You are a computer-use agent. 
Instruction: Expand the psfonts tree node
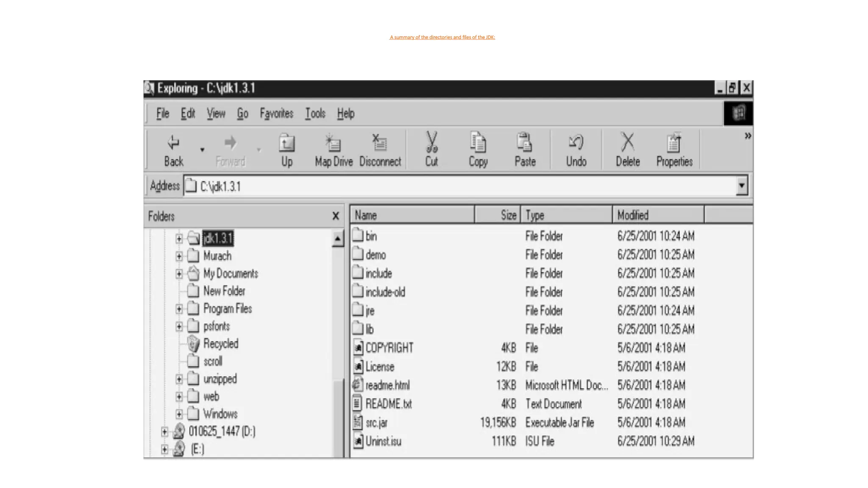179,327
